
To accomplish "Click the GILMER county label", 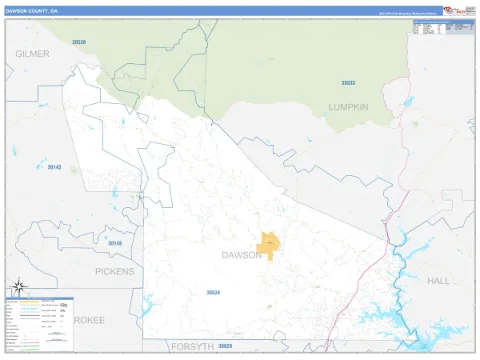I will 32,54.
